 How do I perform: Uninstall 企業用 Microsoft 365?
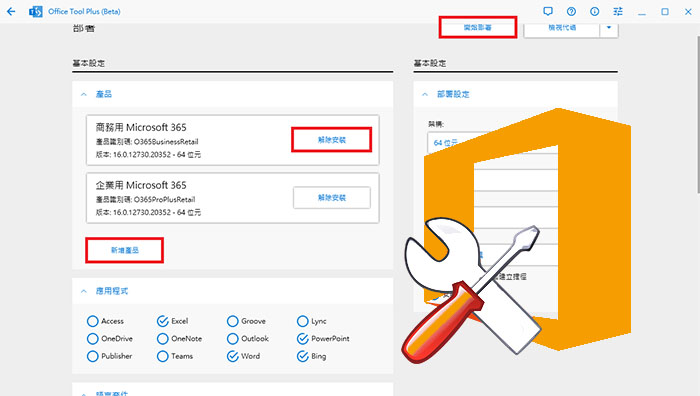point(332,197)
